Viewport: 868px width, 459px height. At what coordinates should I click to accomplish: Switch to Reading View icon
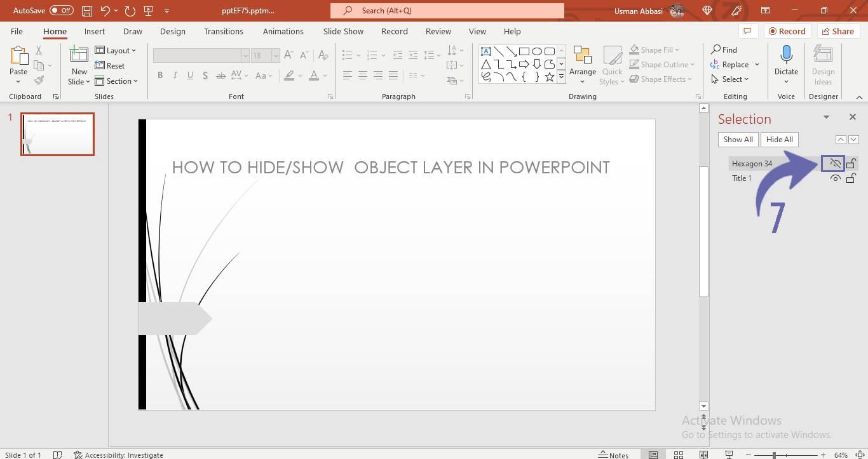(703, 455)
